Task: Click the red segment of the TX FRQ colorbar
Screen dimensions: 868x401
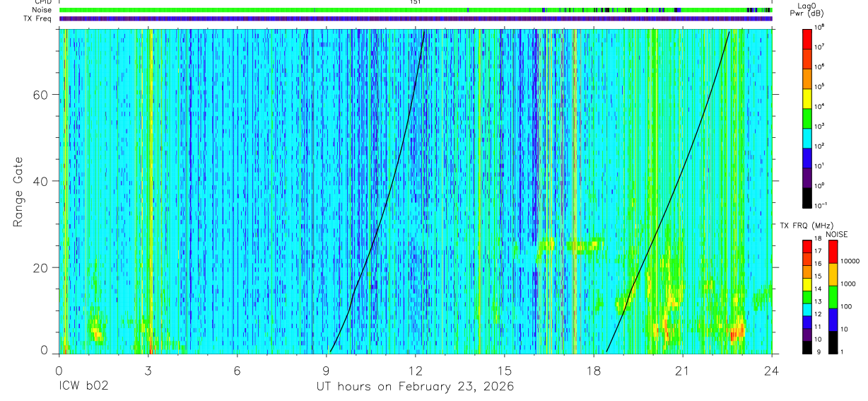Action: [x=807, y=247]
